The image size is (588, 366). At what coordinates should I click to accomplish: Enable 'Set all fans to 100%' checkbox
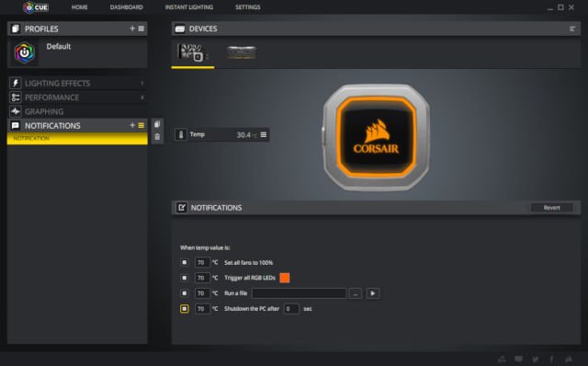pyautogui.click(x=184, y=262)
